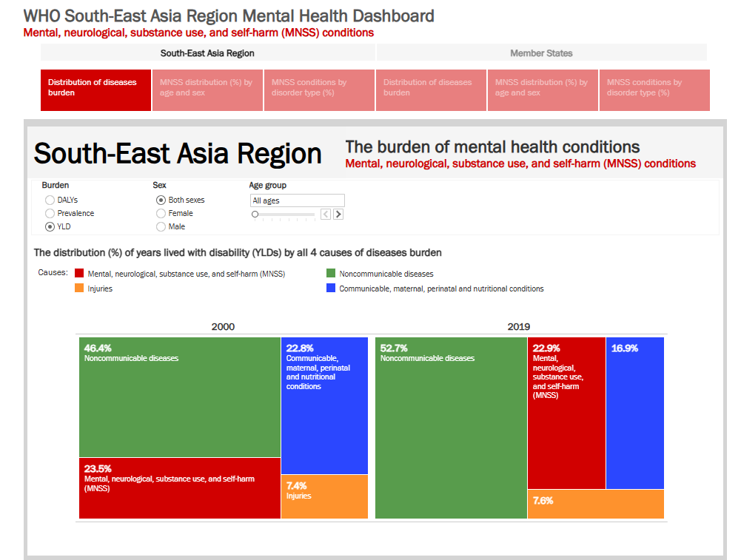Open first MNSS distribution by age and sex tab

207,90
